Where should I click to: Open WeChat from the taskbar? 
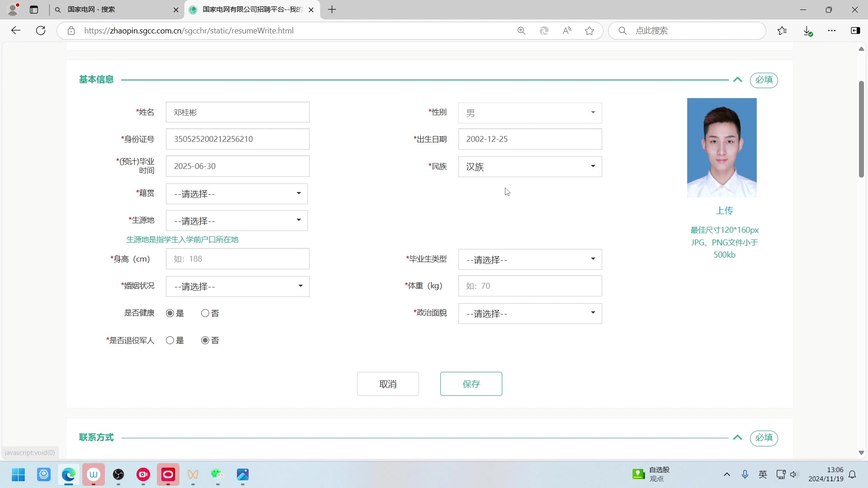pos(217,474)
